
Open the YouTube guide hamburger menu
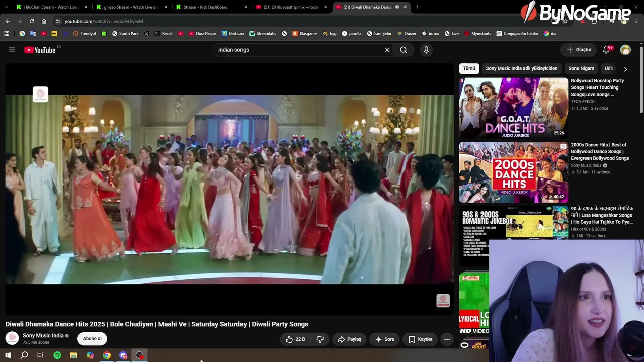click(x=12, y=50)
